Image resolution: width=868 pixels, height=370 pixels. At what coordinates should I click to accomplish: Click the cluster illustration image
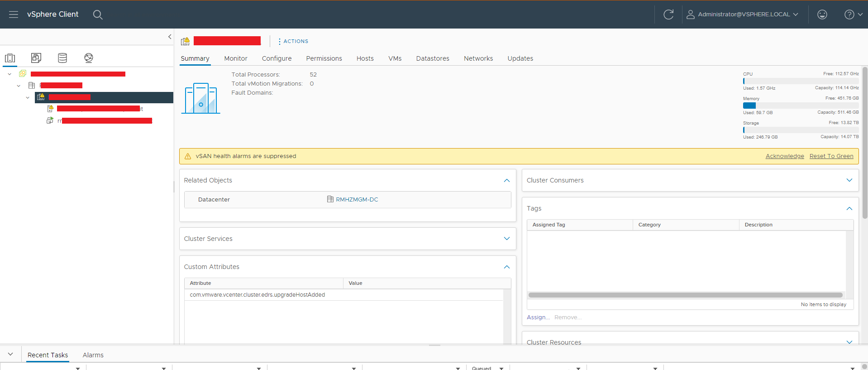200,98
